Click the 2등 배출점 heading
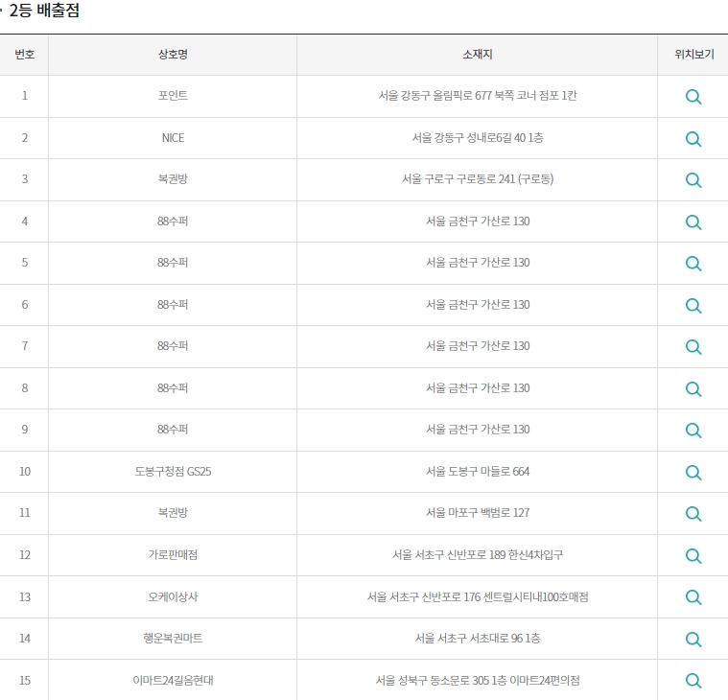The height and width of the screenshot is (700, 728). pos(44,11)
